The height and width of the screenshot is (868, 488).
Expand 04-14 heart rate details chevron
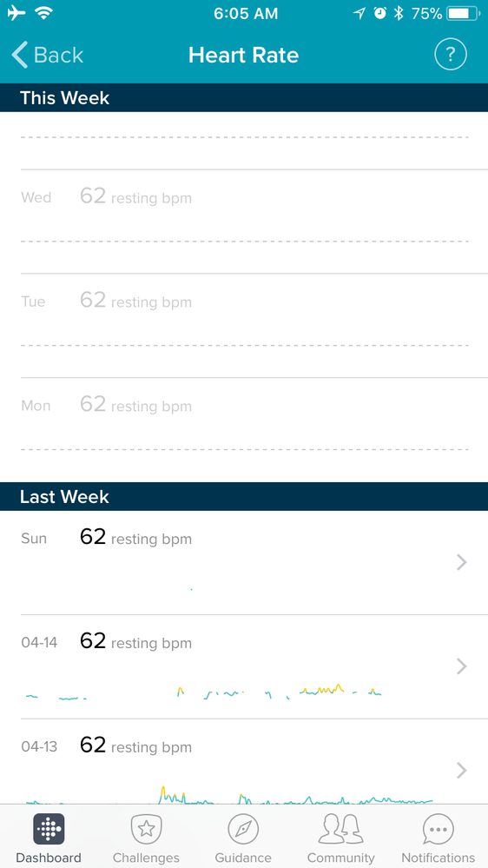[x=461, y=666]
